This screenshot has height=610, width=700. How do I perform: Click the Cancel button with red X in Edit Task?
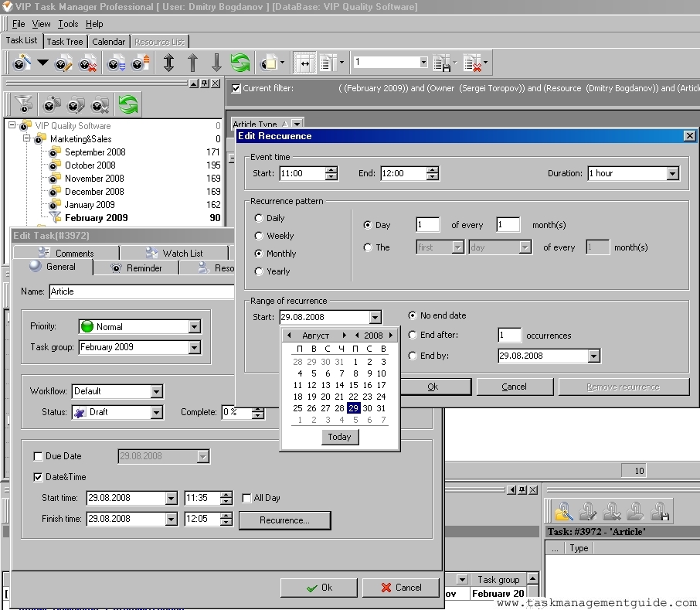click(x=400, y=588)
